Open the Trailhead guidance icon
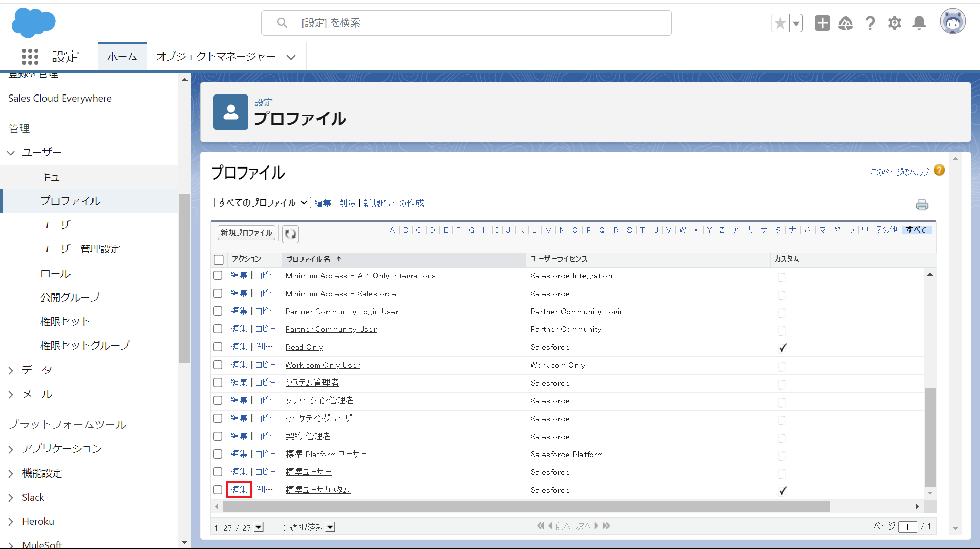Image resolution: width=980 pixels, height=549 pixels. tap(846, 23)
